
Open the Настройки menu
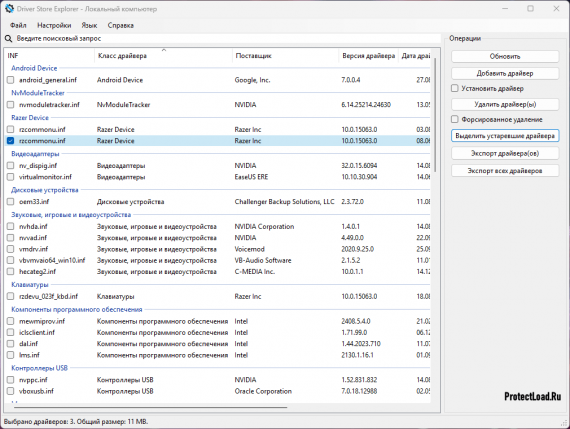pyautogui.click(x=54, y=25)
